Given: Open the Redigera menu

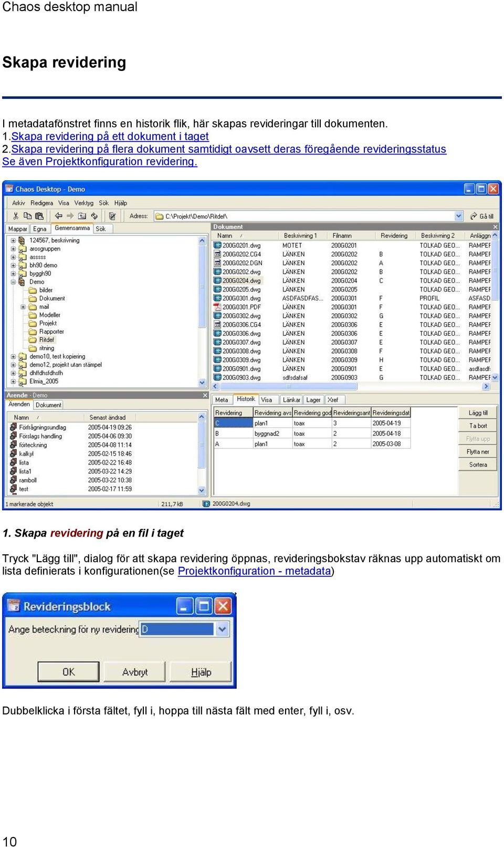Looking at the screenshot, I should 41,203.
